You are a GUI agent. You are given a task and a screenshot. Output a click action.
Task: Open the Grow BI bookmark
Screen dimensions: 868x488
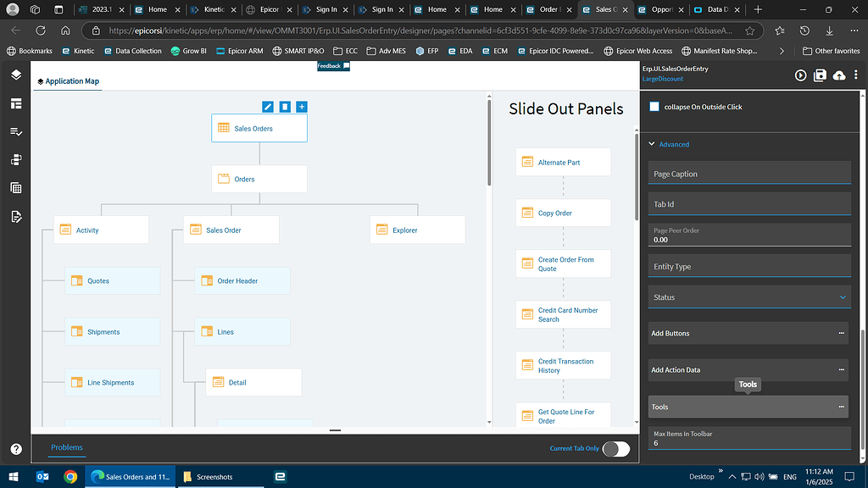click(x=189, y=51)
